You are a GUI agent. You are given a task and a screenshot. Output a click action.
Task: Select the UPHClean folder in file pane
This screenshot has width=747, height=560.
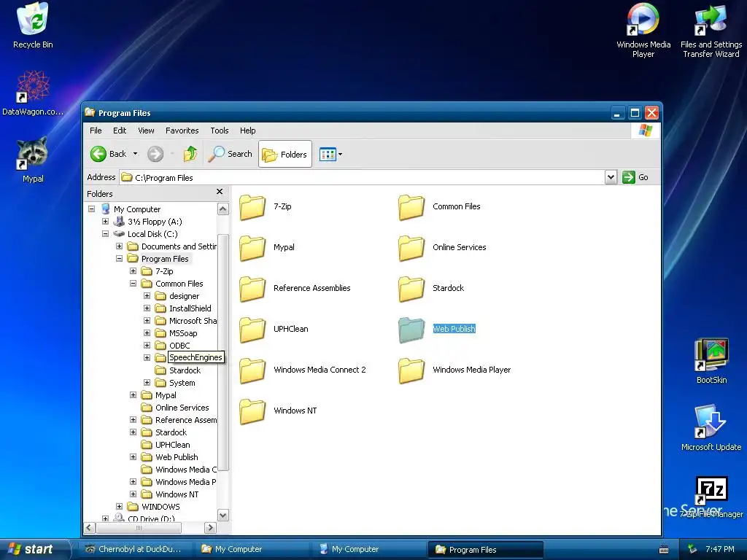(274, 329)
